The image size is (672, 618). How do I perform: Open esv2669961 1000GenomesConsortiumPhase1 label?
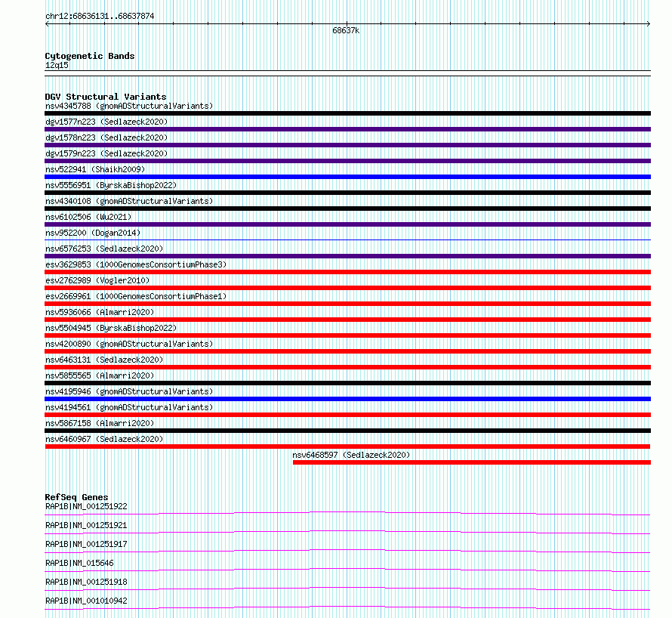point(136,296)
